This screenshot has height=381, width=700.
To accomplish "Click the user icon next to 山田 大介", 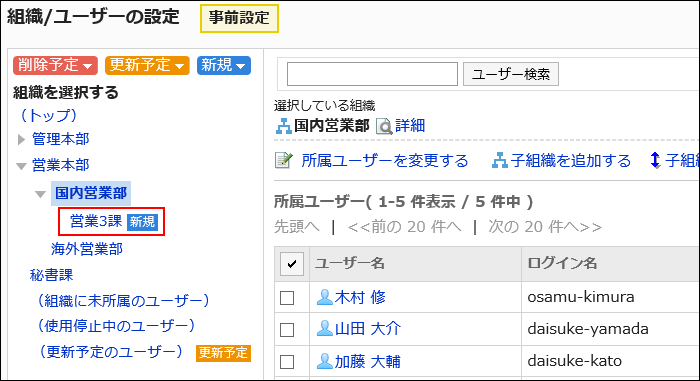I will [325, 329].
